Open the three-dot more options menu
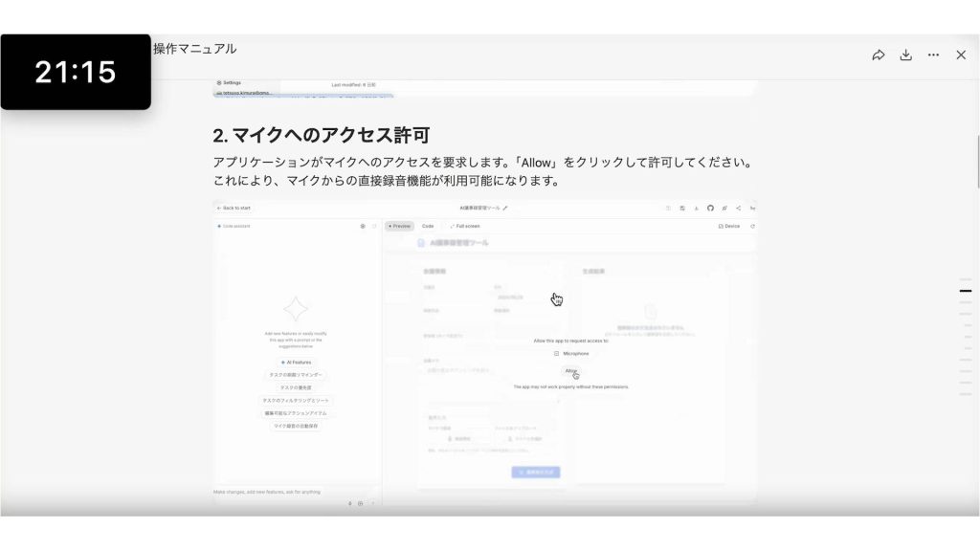Screen dimensions: 980x551 pos(933,55)
